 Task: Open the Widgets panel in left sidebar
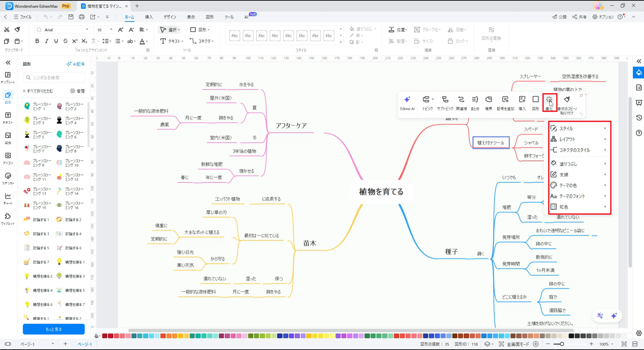click(8, 219)
